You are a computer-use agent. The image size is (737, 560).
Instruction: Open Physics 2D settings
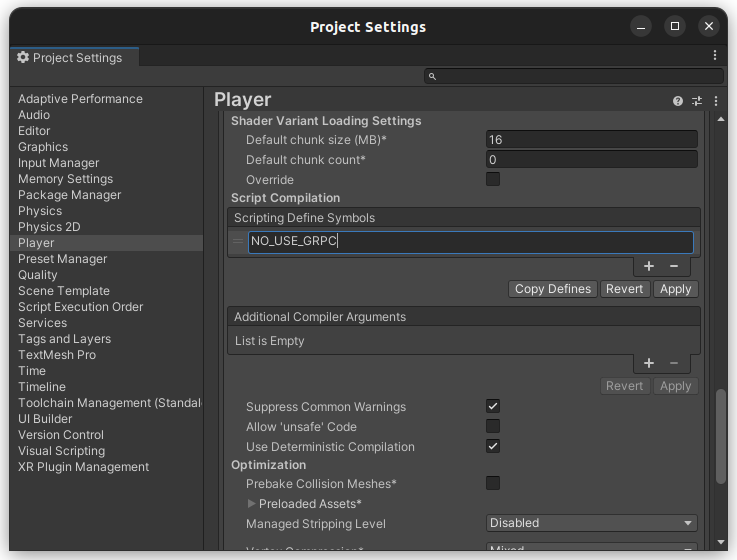coord(49,227)
